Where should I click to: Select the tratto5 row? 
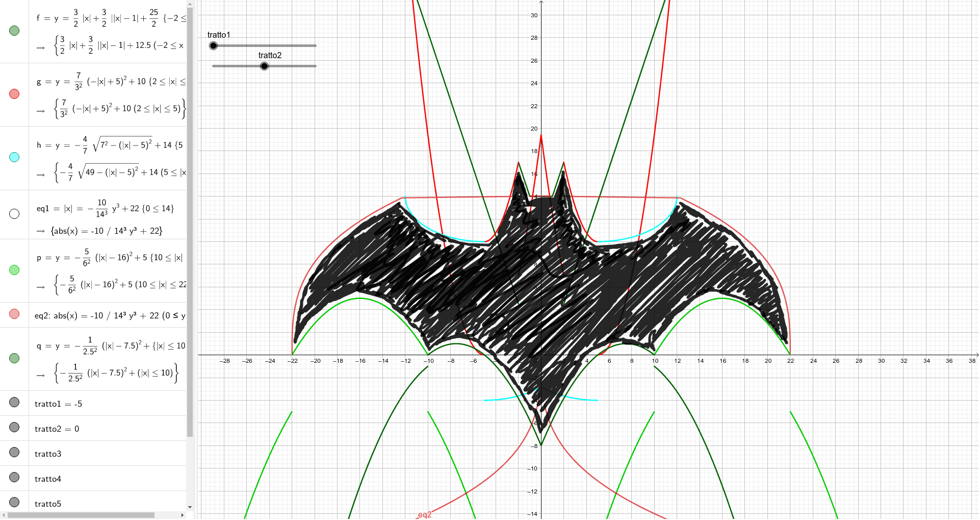[x=108, y=502]
